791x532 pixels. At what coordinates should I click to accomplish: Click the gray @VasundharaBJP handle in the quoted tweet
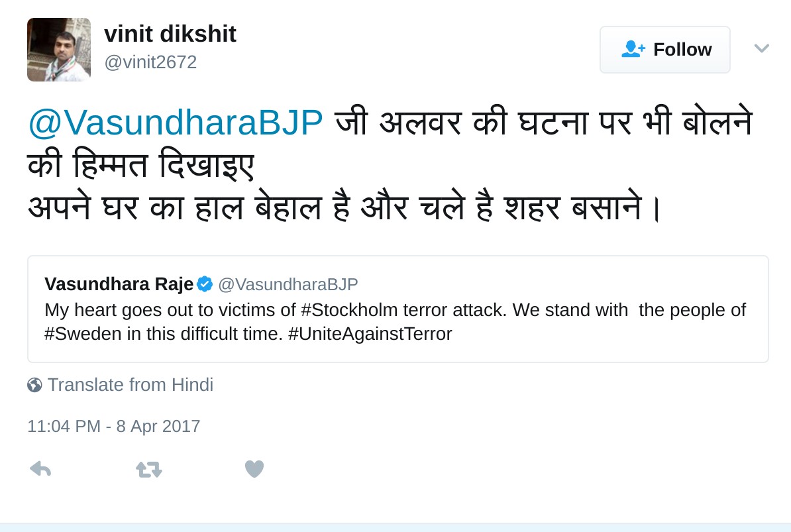click(x=288, y=284)
